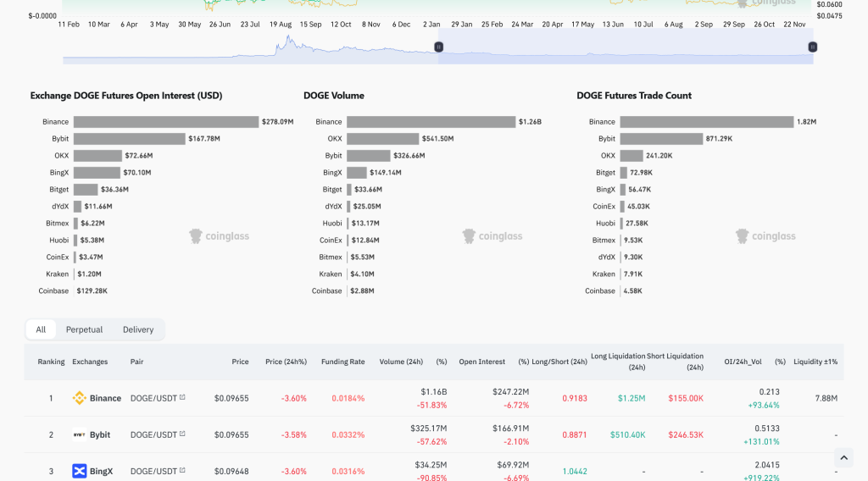Click DOGE/USDT pair in Bybit row
Image resolution: width=868 pixels, height=481 pixels.
(x=153, y=434)
